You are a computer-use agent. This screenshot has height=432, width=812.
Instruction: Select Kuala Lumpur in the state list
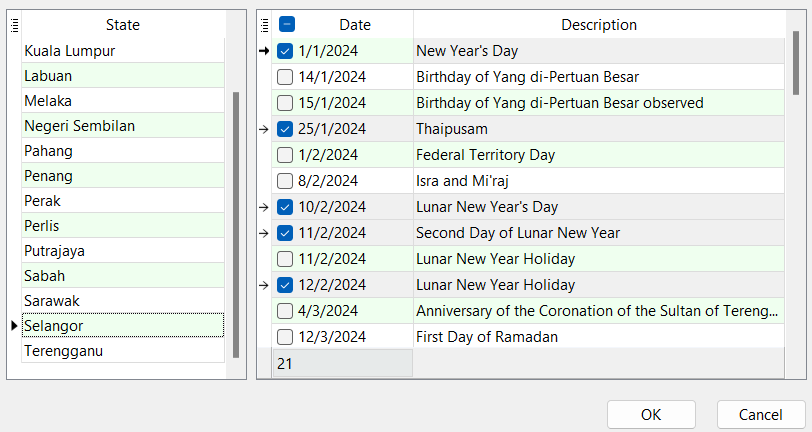(x=70, y=51)
